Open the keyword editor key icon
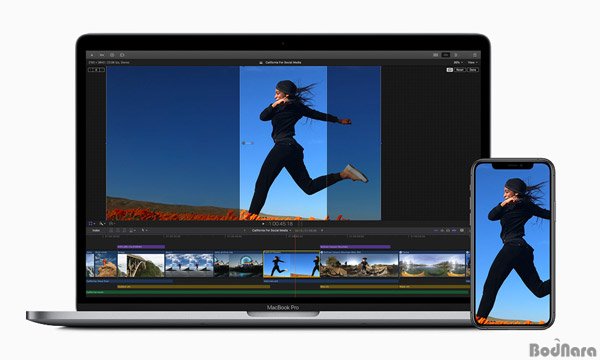This screenshot has width=600, height=360. pos(102,55)
